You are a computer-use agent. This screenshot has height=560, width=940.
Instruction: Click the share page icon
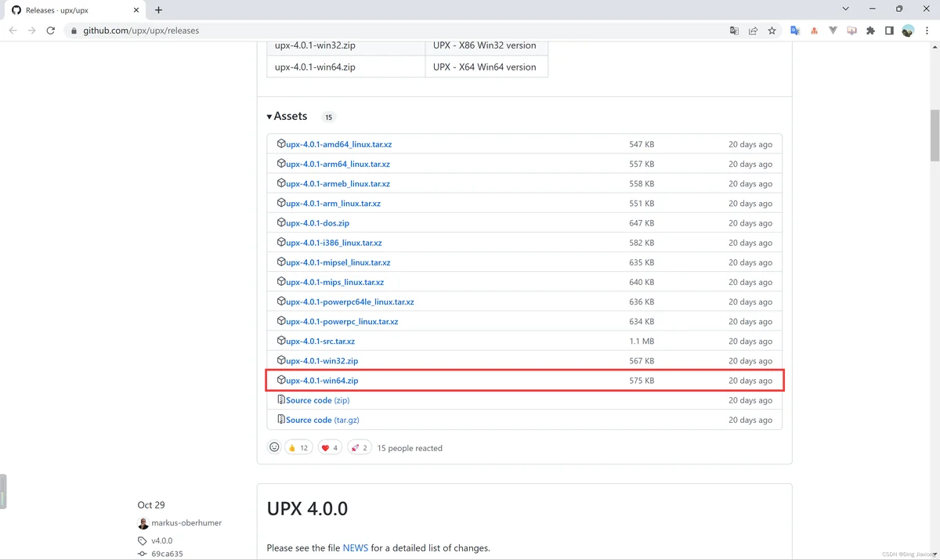point(753,31)
